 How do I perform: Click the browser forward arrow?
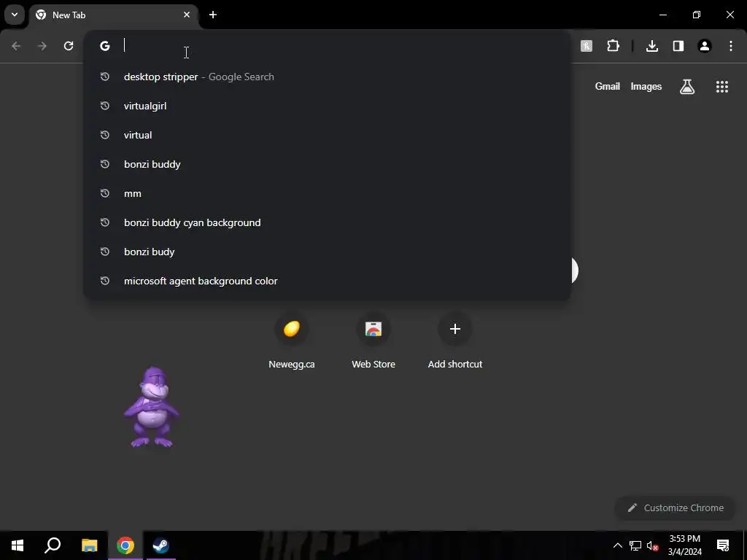(x=42, y=46)
